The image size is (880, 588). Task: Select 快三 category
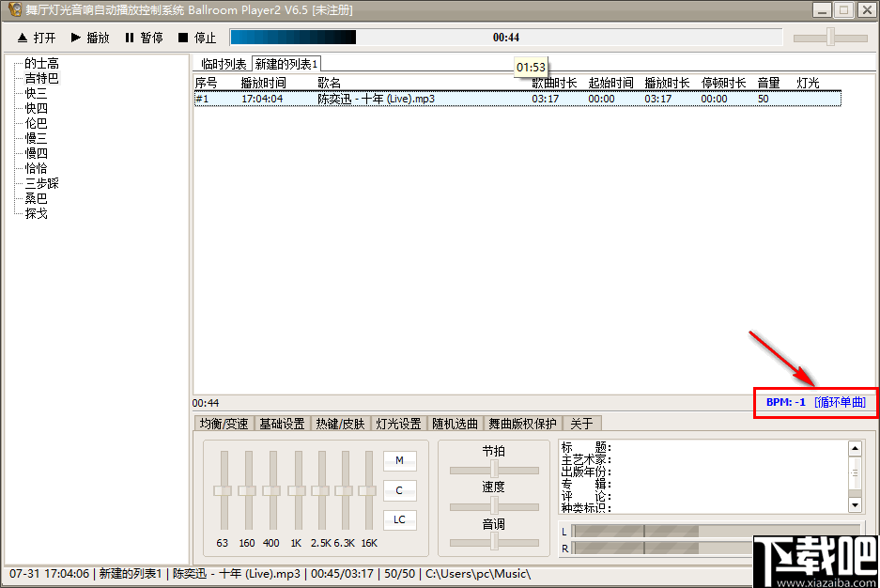pyautogui.click(x=36, y=93)
